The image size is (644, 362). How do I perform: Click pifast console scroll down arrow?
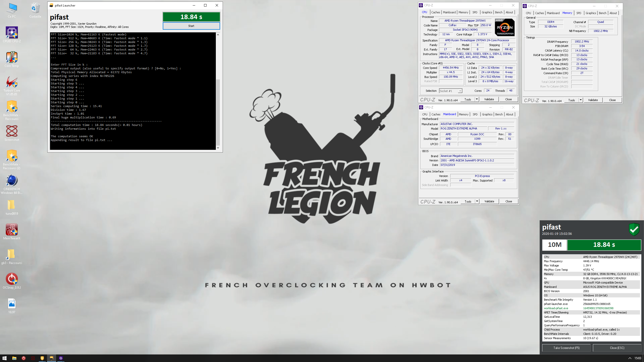tap(218, 148)
